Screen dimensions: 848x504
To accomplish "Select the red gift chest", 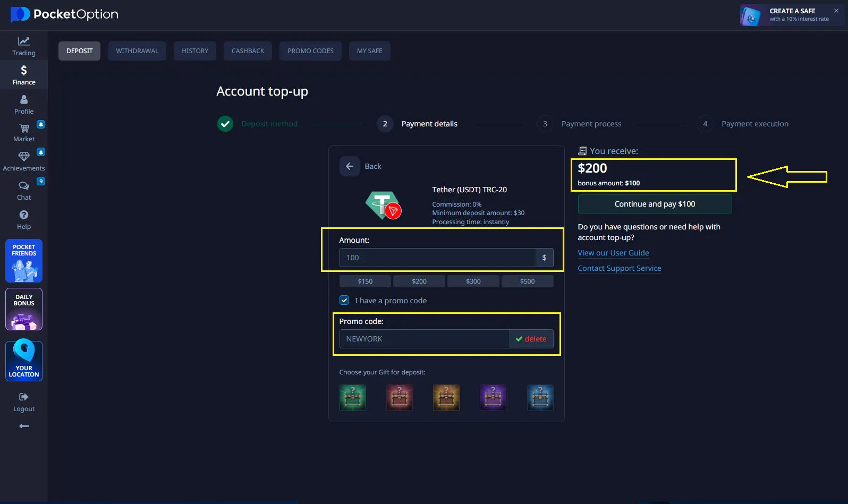I will point(400,398).
